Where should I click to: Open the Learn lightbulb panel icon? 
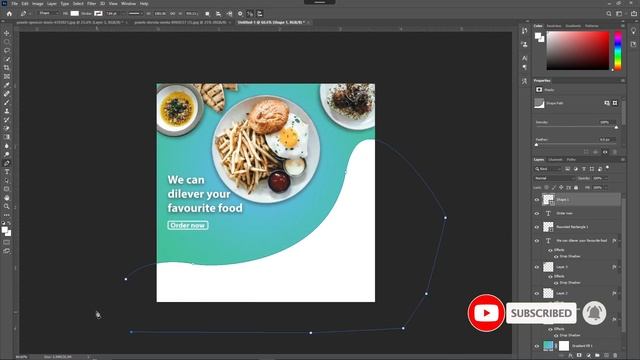click(633, 31)
